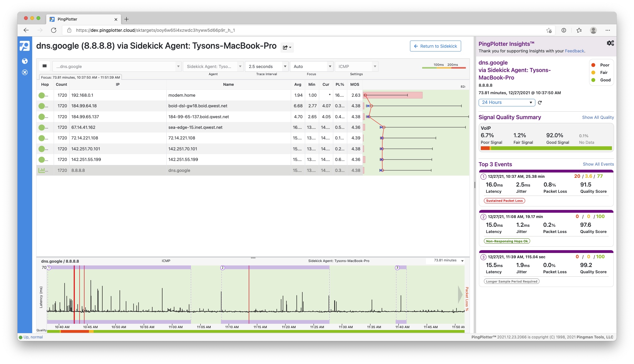Screen dimensions: 634x364
Task: Sort by the MOS column header
Action: point(355,85)
